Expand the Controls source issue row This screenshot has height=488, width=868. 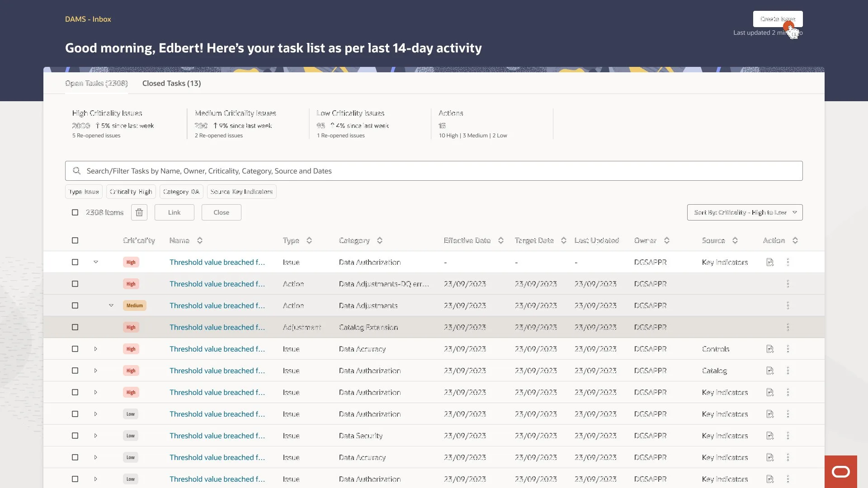click(96, 349)
